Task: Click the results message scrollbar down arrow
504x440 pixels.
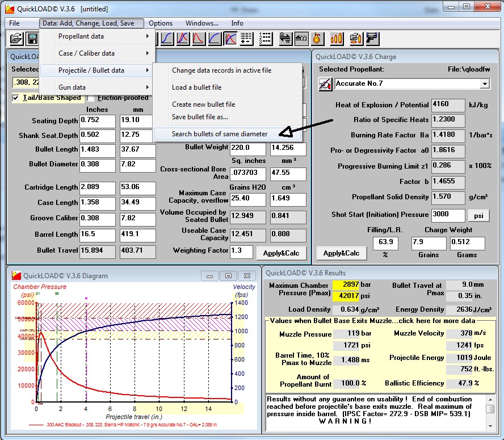Action: point(490,426)
